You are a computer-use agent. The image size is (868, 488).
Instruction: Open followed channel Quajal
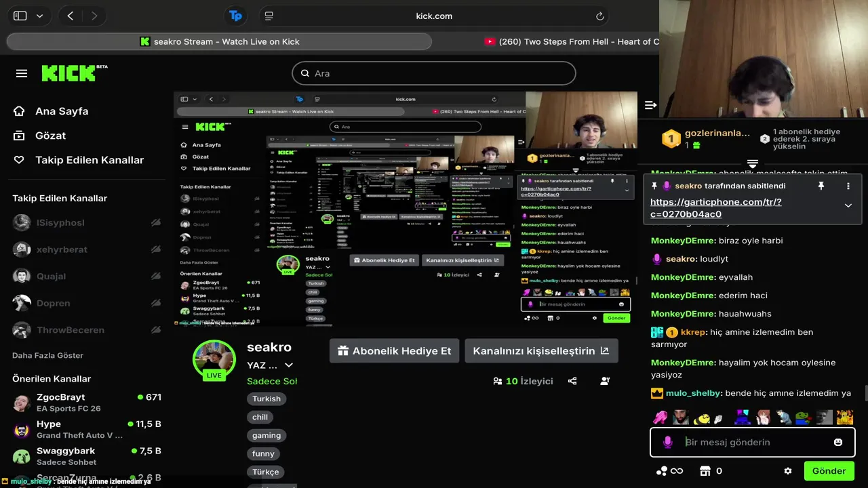(x=87, y=276)
